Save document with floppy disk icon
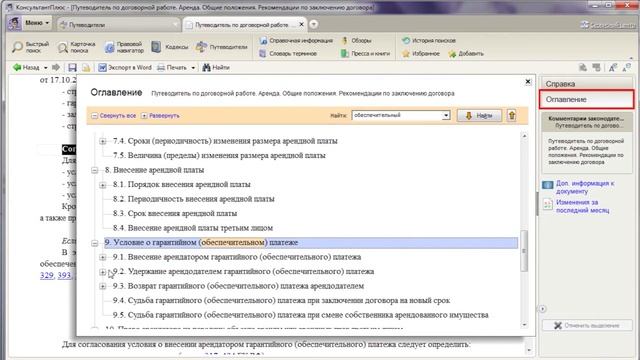This screenshot has width=640, height=360. 72,67
